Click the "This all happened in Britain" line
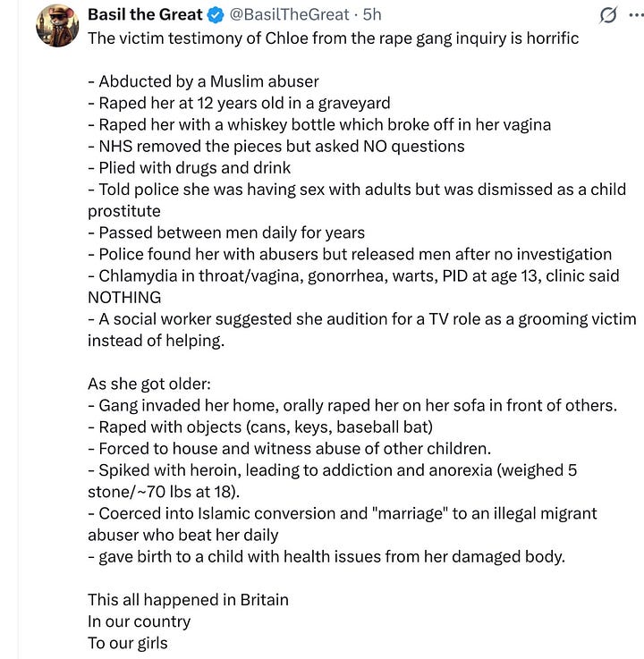644x659 pixels. point(189,600)
